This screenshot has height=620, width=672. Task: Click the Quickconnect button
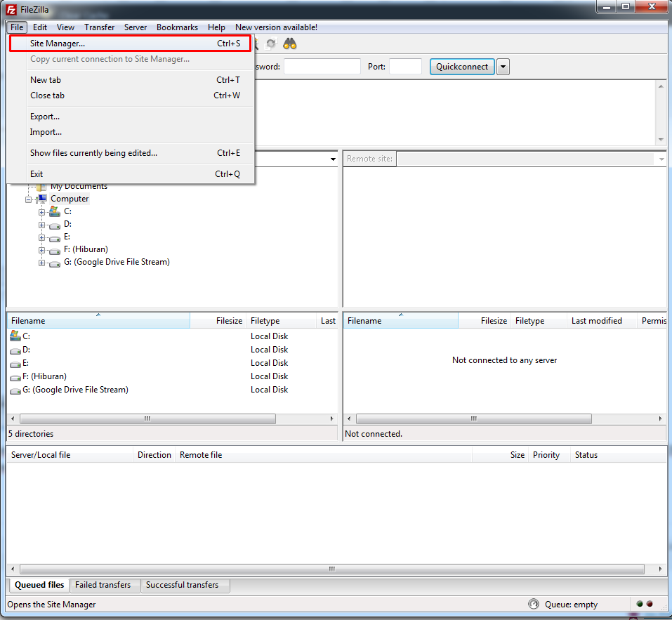point(462,67)
